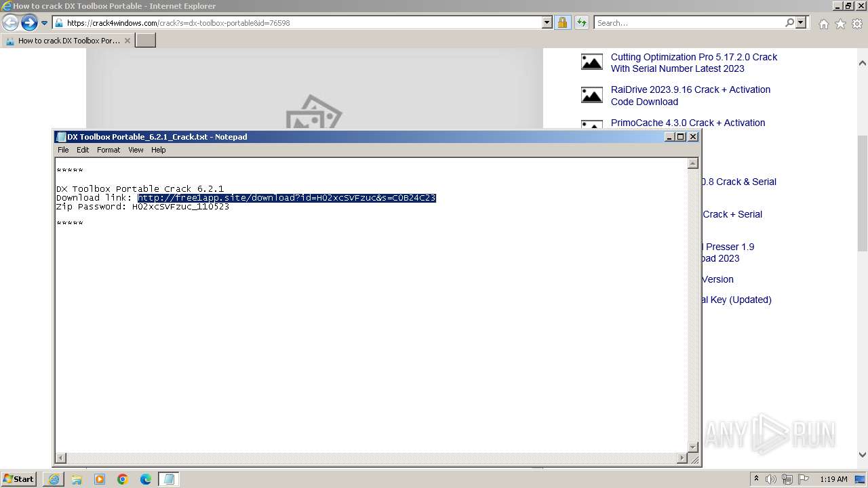Open the search provider dropdown arrow
The height and width of the screenshot is (488, 868).
coord(801,23)
